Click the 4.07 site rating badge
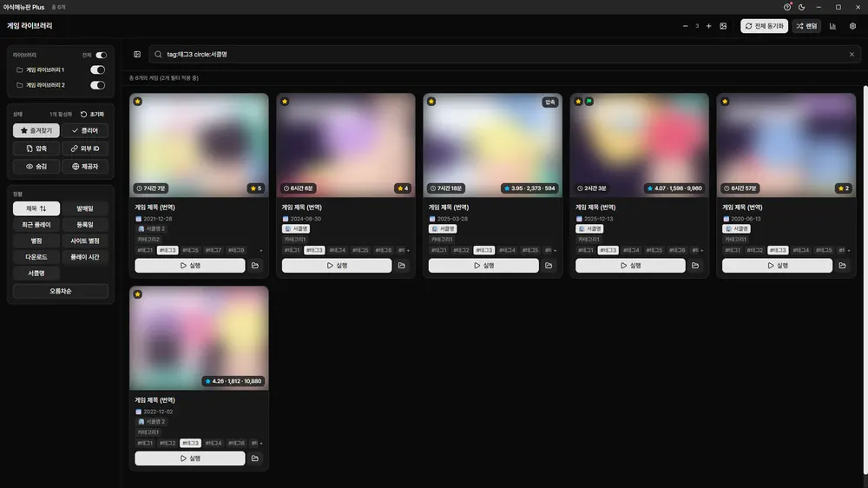The height and width of the screenshot is (488, 868). click(x=674, y=188)
